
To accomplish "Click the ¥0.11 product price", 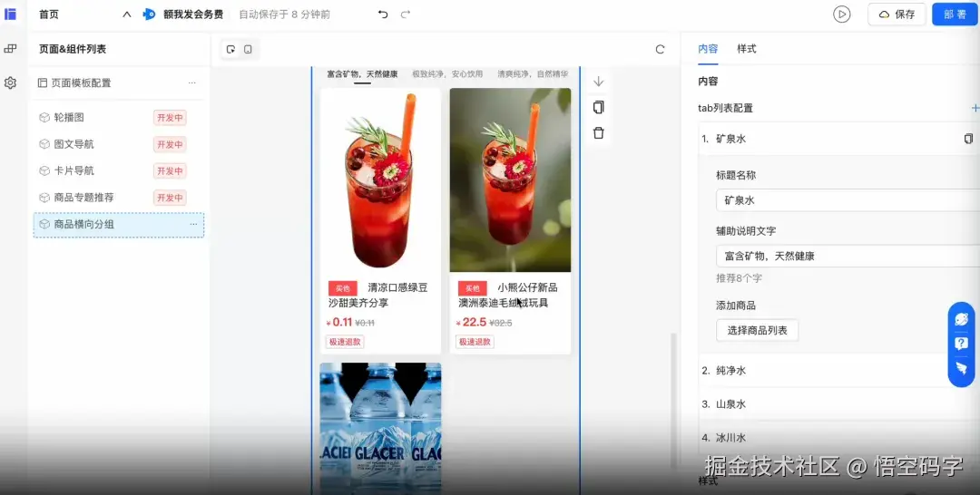I will pyautogui.click(x=338, y=322).
